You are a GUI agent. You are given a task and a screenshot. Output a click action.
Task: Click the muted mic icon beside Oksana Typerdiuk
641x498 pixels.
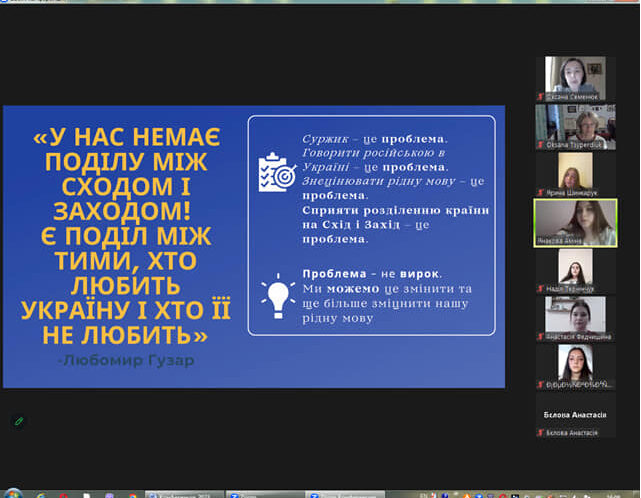point(541,145)
